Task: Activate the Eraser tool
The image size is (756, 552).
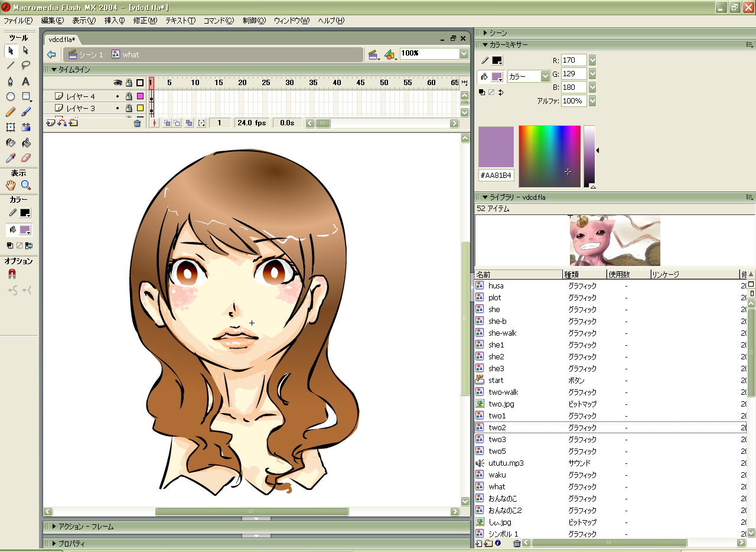Action: [x=26, y=158]
